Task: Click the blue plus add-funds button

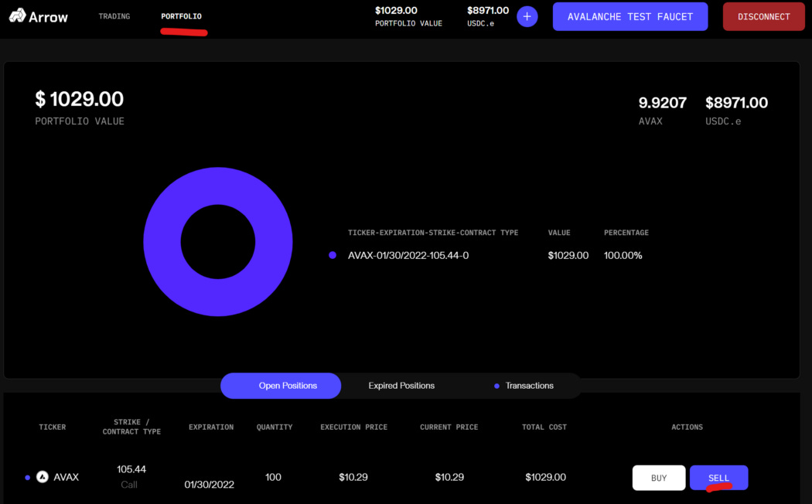Action: 527,16
